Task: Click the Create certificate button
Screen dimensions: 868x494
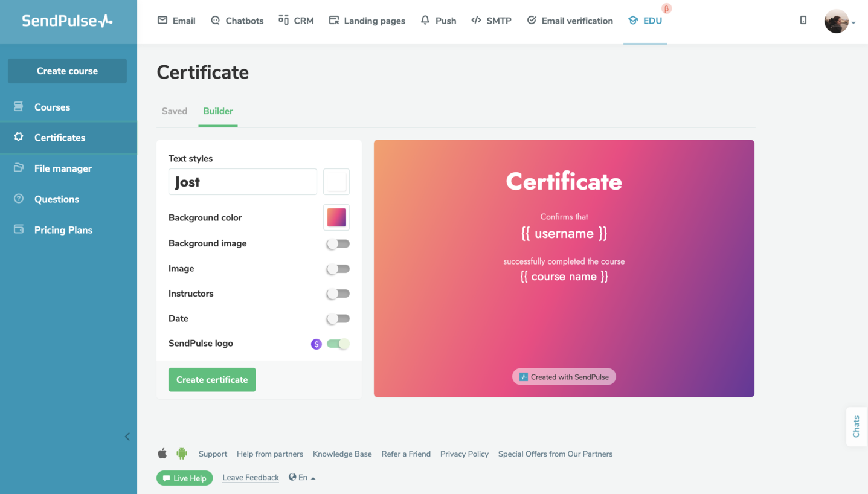Action: pyautogui.click(x=212, y=379)
